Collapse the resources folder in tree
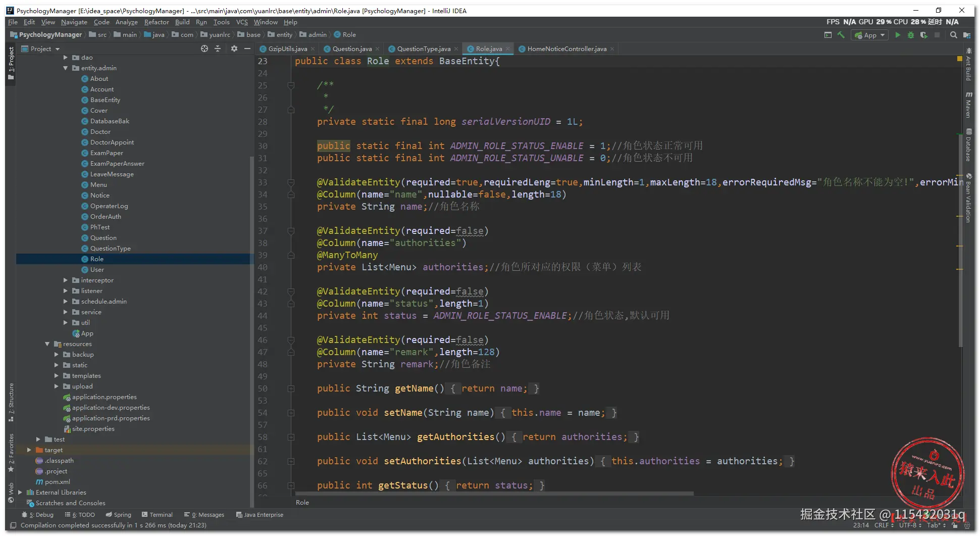This screenshot has width=980, height=536. [x=47, y=344]
